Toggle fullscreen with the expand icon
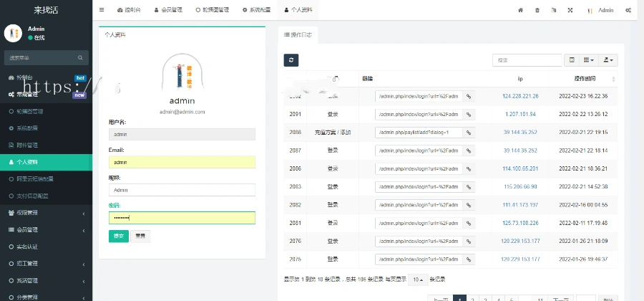 click(x=570, y=10)
